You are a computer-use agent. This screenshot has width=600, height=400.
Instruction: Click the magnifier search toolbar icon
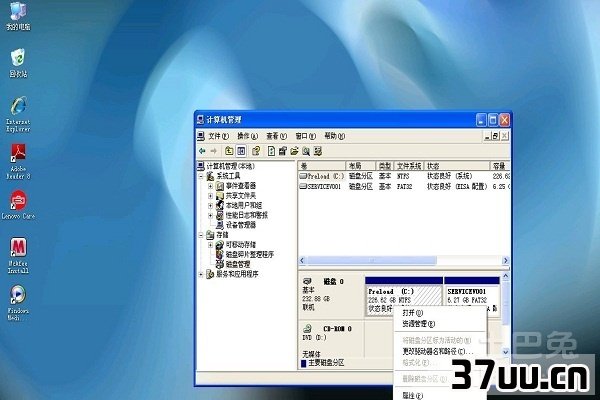(306, 151)
